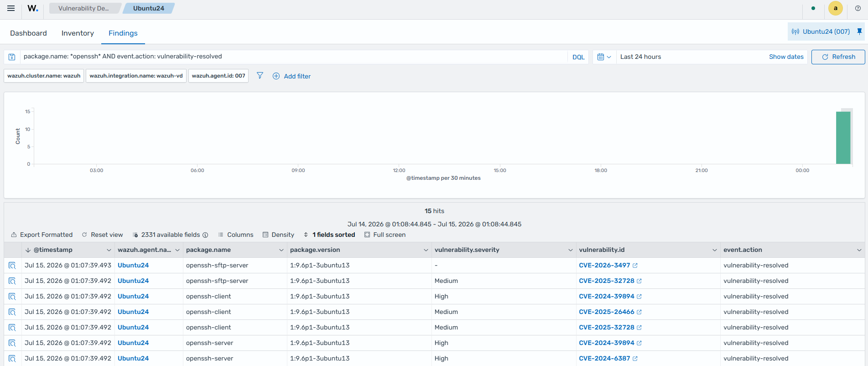Click Show dates link
Screen dimensions: 868x366
(x=786, y=57)
